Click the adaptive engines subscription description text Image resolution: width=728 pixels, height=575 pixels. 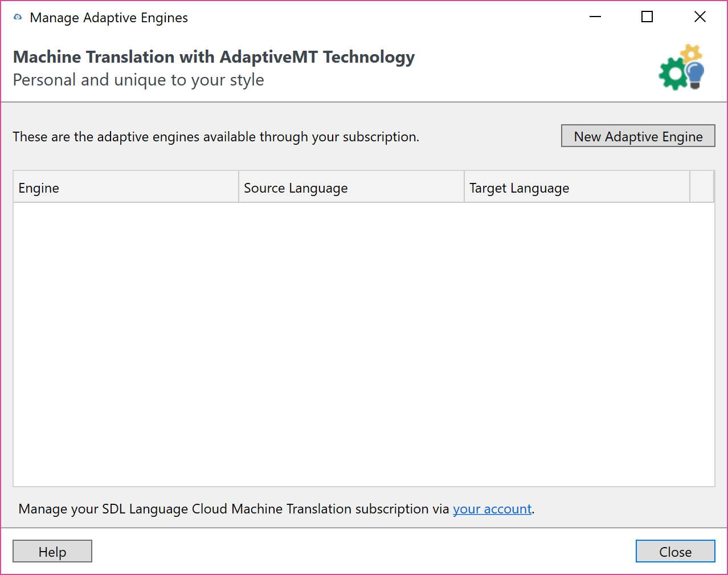pyautogui.click(x=216, y=137)
